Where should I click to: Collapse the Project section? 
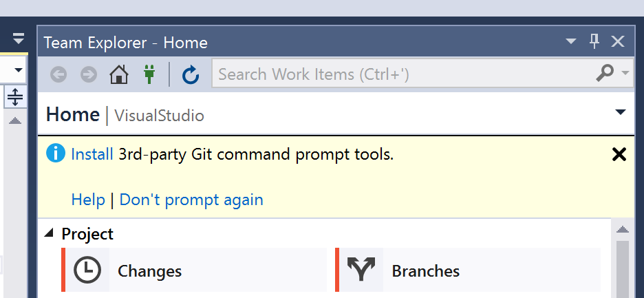(x=49, y=233)
